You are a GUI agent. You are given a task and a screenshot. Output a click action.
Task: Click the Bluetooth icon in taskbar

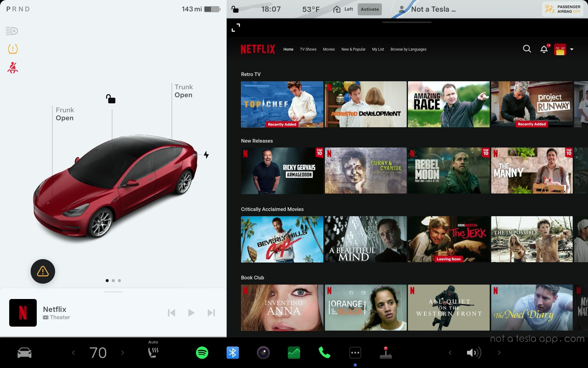pos(232,352)
